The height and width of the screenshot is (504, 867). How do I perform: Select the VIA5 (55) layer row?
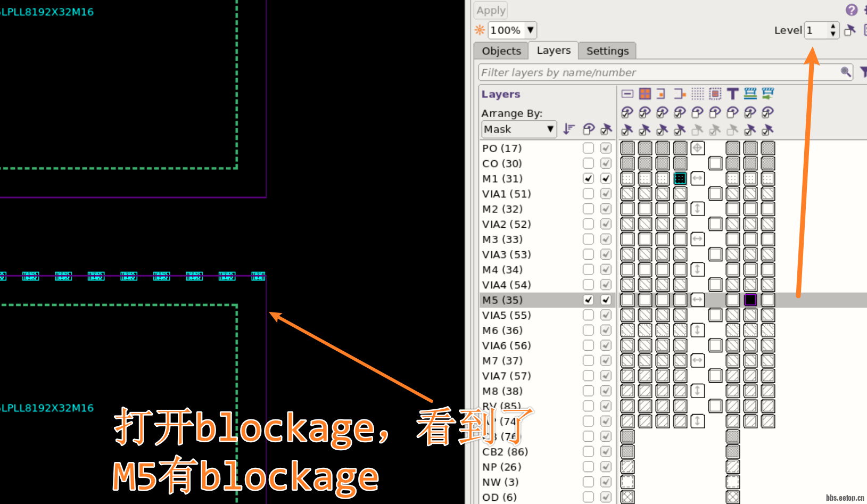(506, 315)
